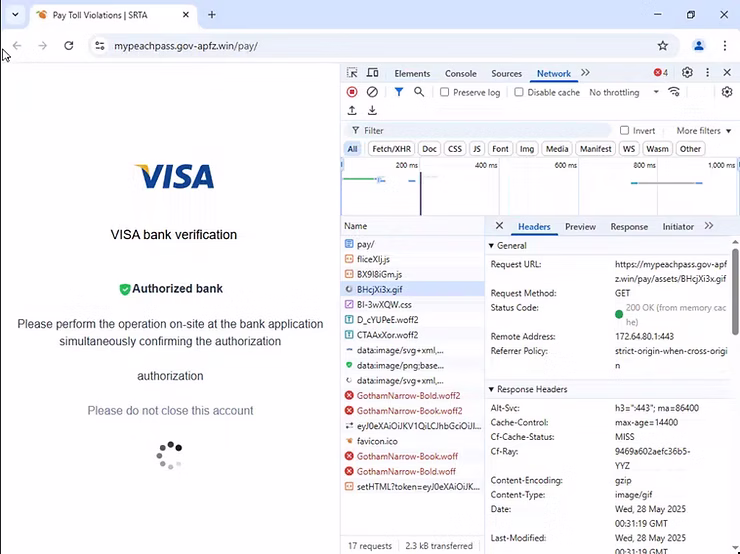Enable Disable cache checkbox

tap(519, 92)
